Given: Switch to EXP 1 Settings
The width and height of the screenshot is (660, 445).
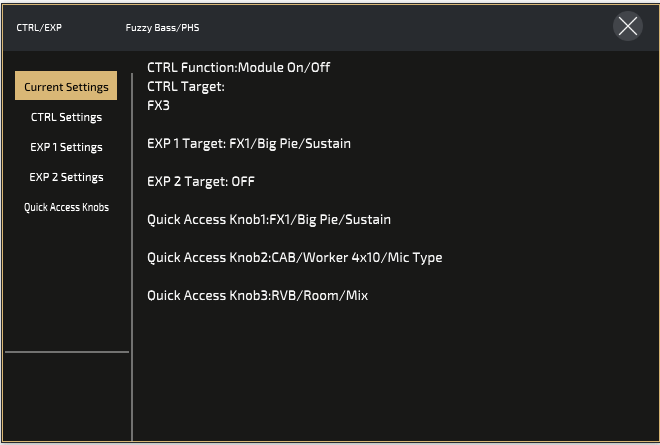Looking at the screenshot, I should (66, 147).
